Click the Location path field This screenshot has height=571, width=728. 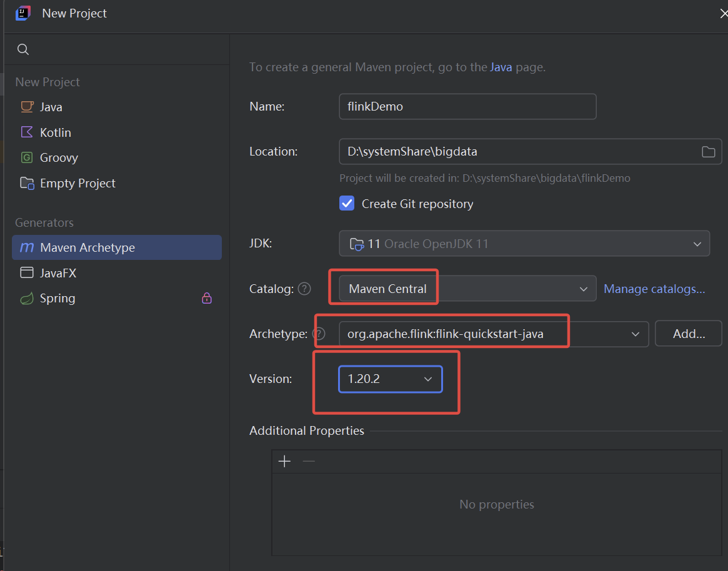click(x=530, y=151)
